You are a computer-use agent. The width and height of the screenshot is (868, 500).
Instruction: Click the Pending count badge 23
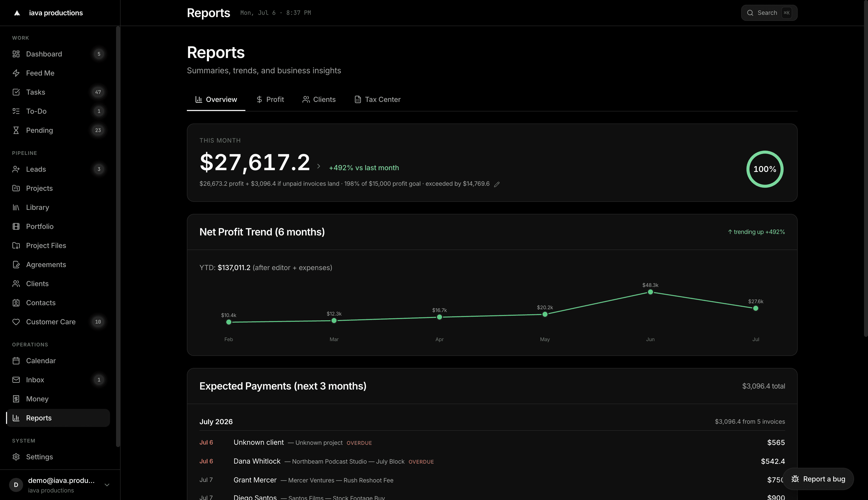click(98, 130)
